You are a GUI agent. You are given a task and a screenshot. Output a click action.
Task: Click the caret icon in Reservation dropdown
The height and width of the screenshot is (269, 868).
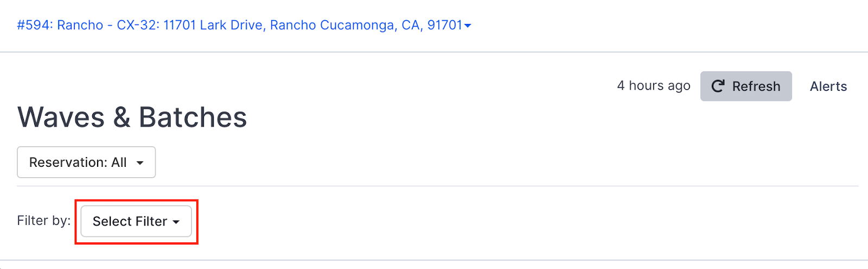coord(140,163)
